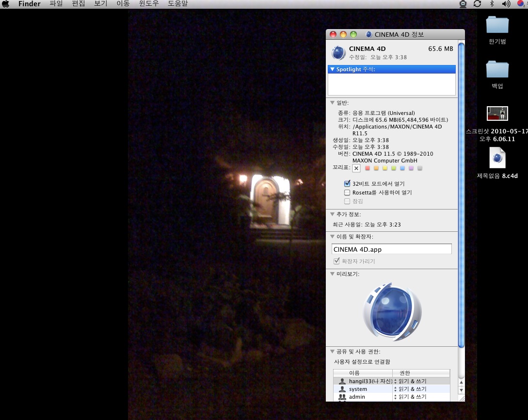Toggle 확장자 가리기 checkbox
The image size is (528, 420).
pyautogui.click(x=336, y=261)
